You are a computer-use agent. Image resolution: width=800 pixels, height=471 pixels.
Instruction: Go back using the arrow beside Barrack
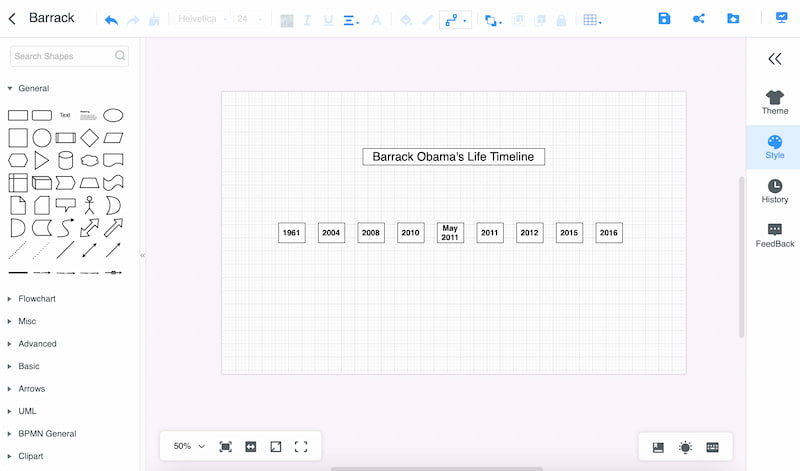click(12, 18)
